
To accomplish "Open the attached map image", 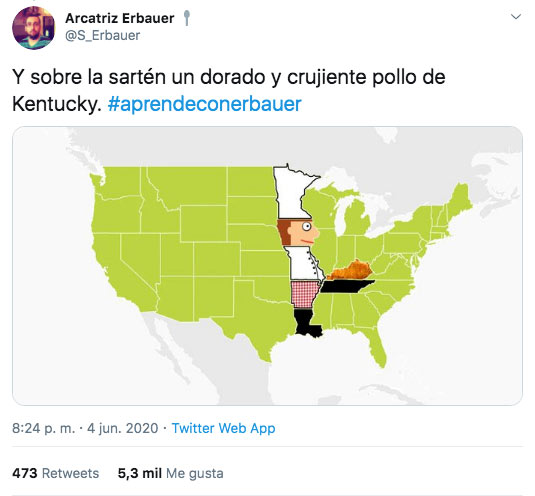I will 267,266.
